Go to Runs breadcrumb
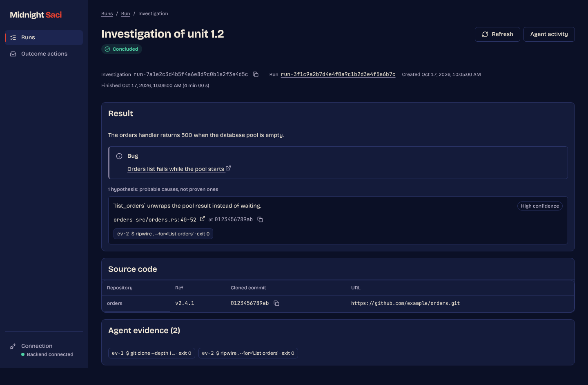Screen dimensions: 588x385 tap(107, 13)
